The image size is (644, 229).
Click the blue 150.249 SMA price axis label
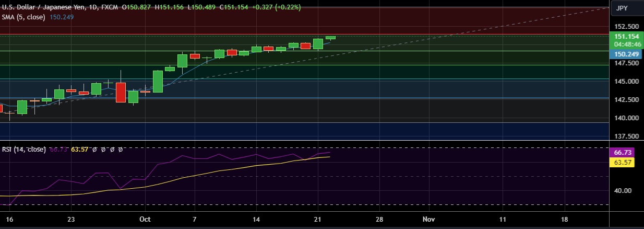[x=626, y=54]
